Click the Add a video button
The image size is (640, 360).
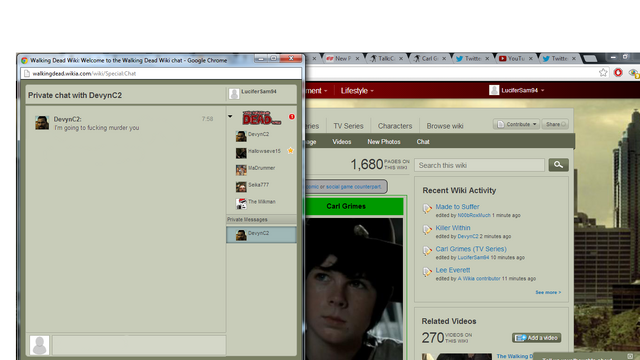click(537, 338)
